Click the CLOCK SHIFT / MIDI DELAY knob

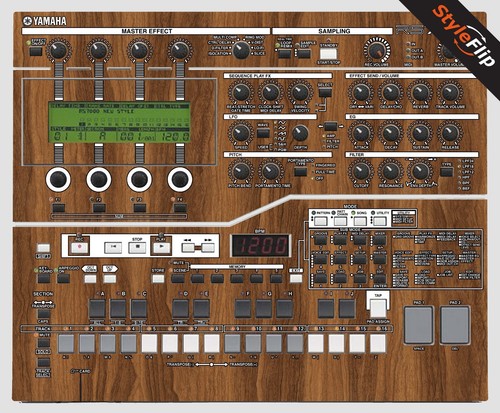[270, 92]
